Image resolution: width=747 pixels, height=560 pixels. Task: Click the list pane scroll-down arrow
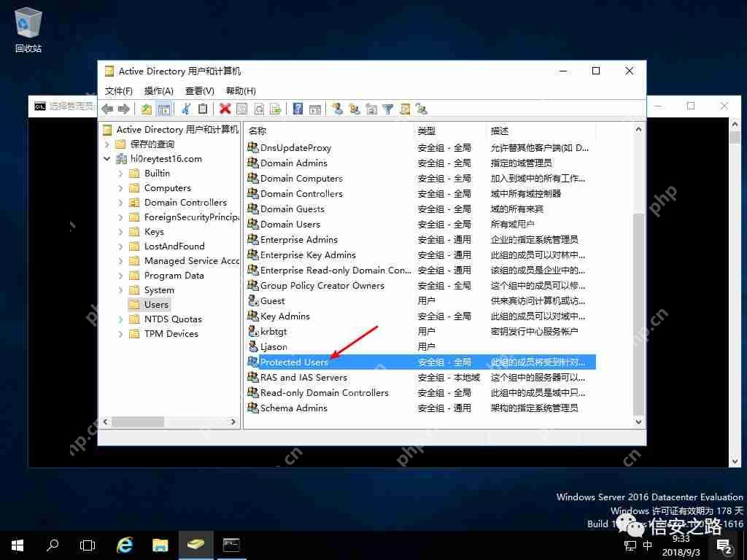pyautogui.click(x=638, y=422)
